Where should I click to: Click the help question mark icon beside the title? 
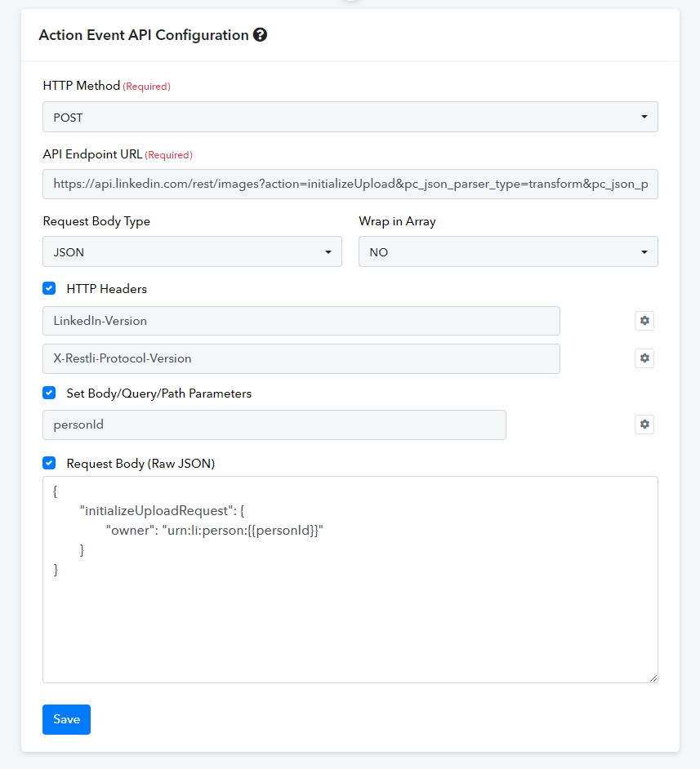260,35
